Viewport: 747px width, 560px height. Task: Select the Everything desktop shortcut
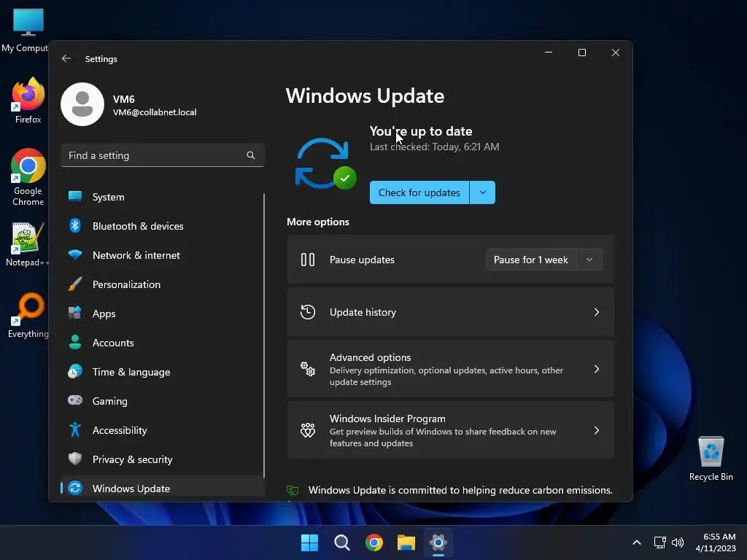click(x=28, y=315)
